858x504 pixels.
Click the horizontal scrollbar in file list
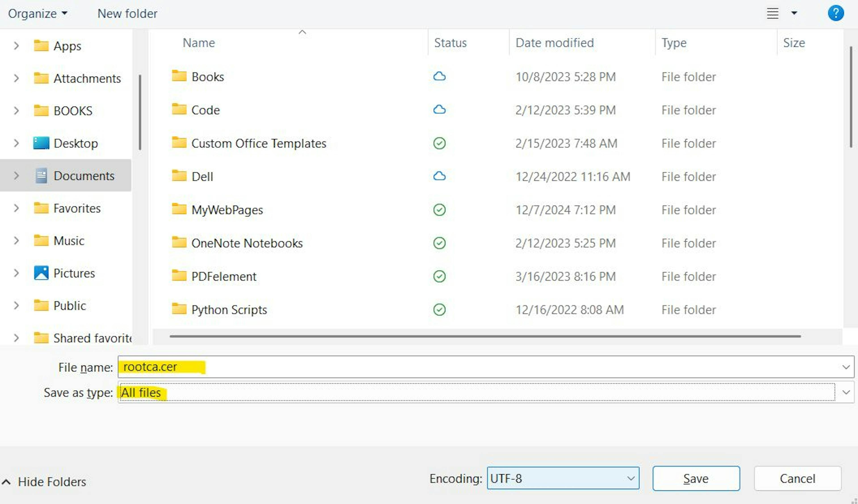[x=485, y=336]
